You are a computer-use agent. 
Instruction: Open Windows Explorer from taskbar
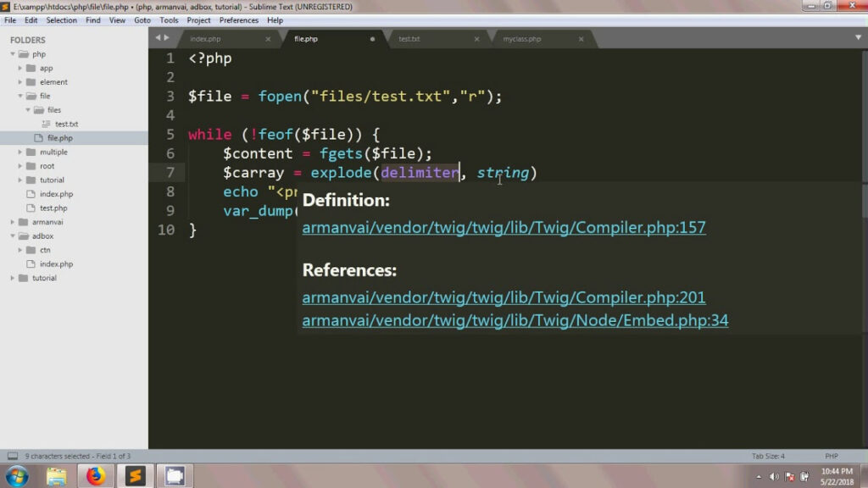[x=56, y=476]
